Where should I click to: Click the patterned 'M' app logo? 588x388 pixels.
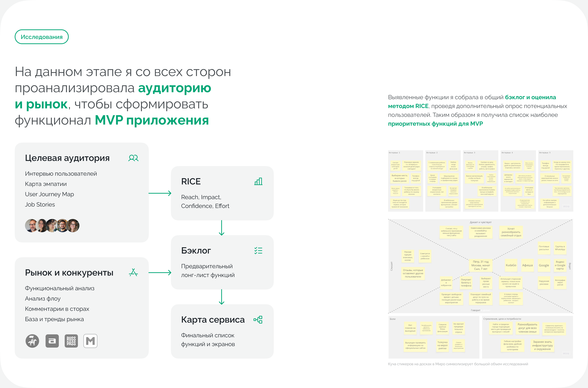91,341
